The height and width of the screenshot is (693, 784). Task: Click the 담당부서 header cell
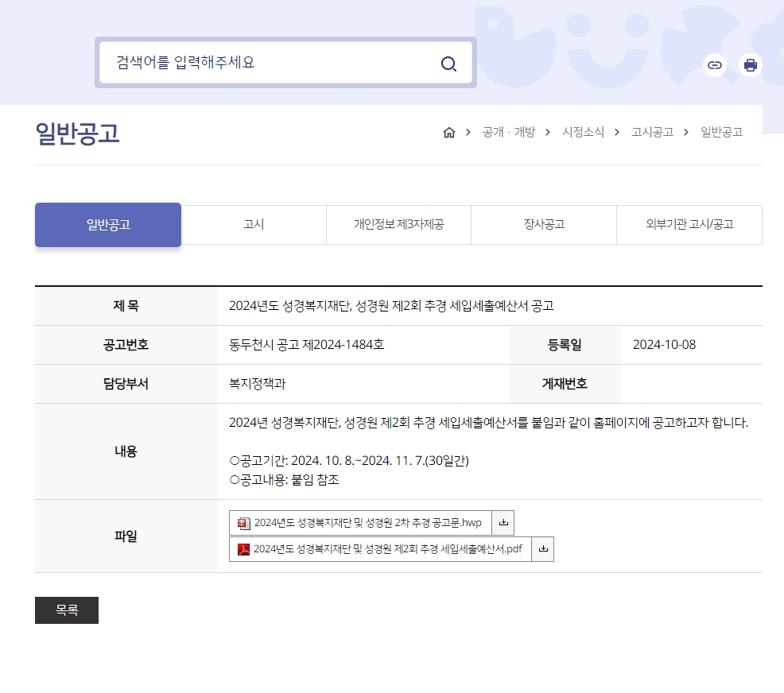126,384
